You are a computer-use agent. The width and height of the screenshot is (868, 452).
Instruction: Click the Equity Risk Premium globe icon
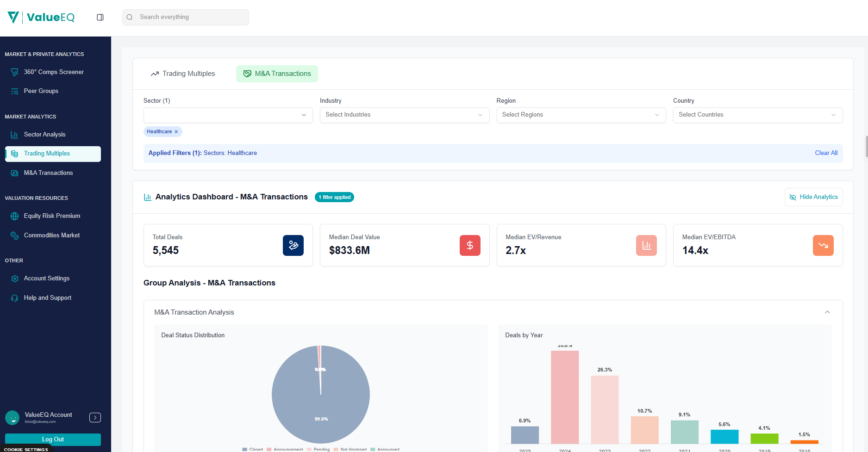click(x=15, y=216)
